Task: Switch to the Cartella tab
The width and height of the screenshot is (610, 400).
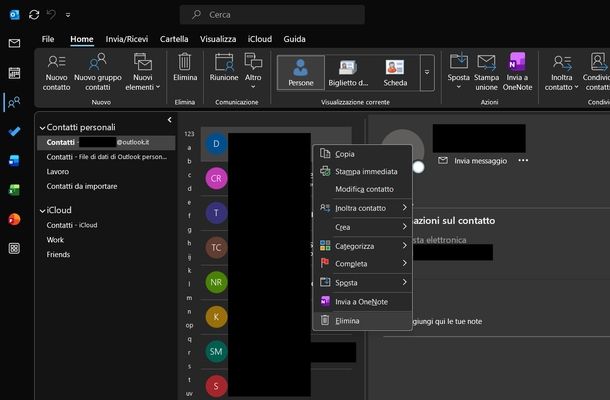Action: pyautogui.click(x=174, y=39)
